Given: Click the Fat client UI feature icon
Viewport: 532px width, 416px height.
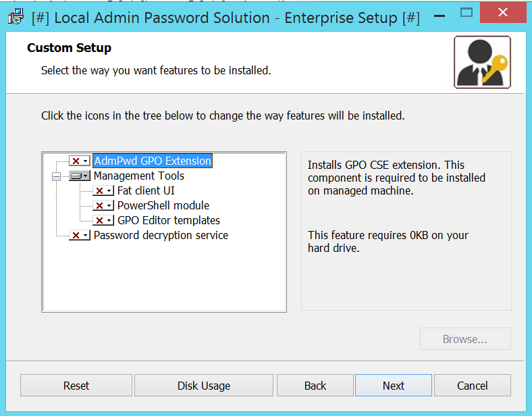Looking at the screenshot, I should (103, 190).
